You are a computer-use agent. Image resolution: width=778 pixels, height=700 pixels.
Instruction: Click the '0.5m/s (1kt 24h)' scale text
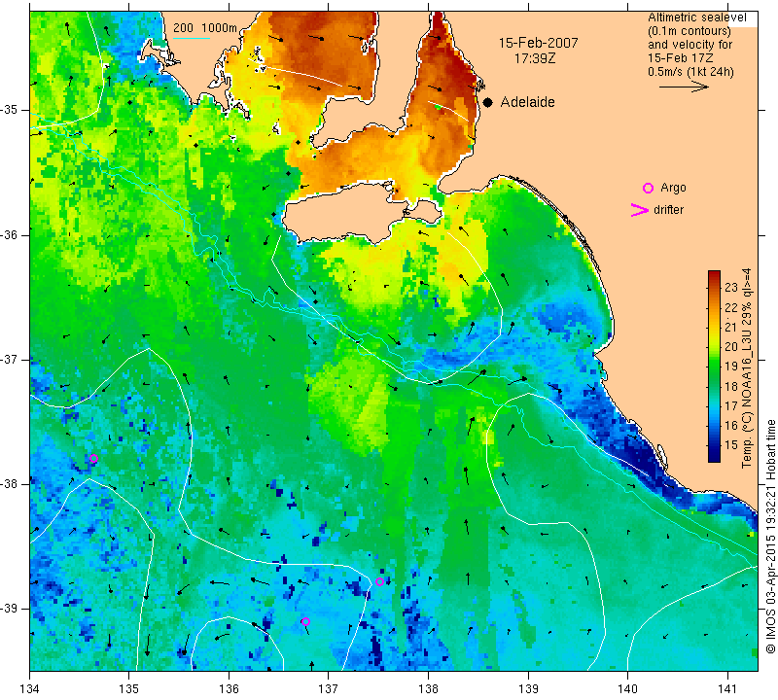690,72
